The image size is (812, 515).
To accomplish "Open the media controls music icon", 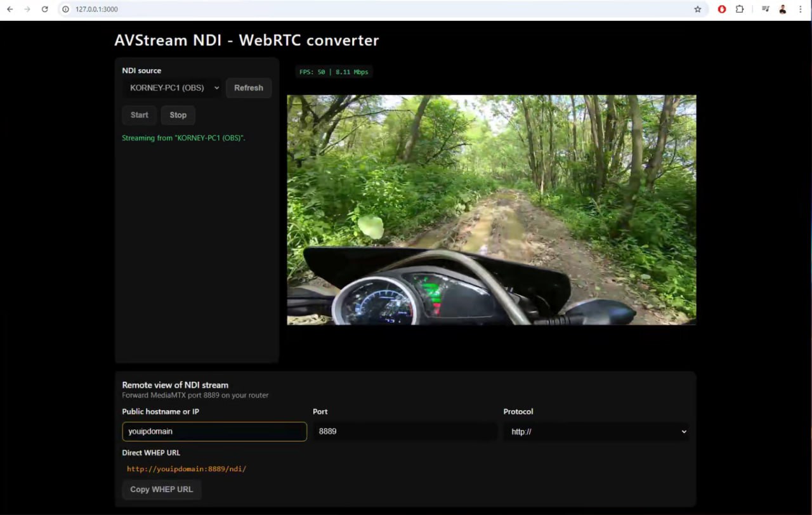I will pos(766,10).
